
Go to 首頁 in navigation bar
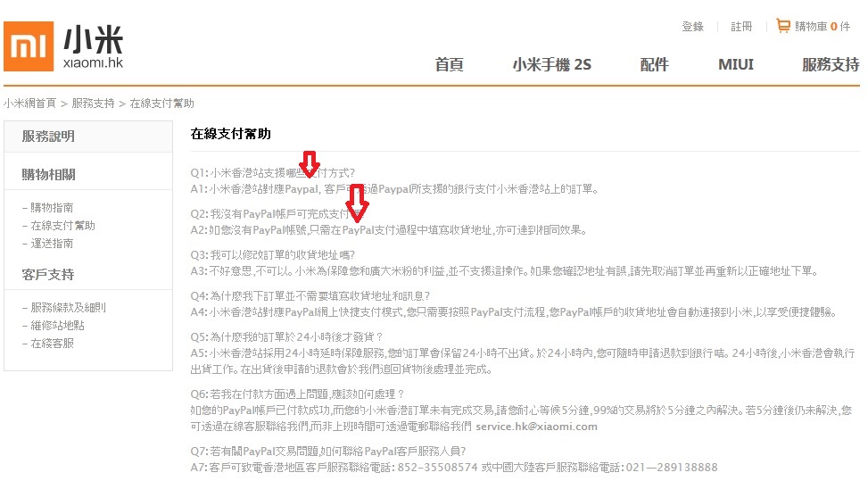[x=449, y=65]
